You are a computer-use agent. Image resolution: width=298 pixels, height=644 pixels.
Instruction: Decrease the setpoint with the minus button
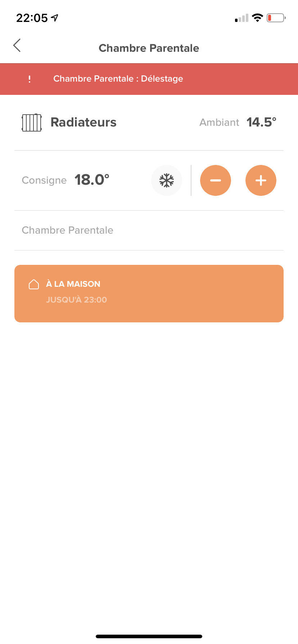[x=216, y=180]
